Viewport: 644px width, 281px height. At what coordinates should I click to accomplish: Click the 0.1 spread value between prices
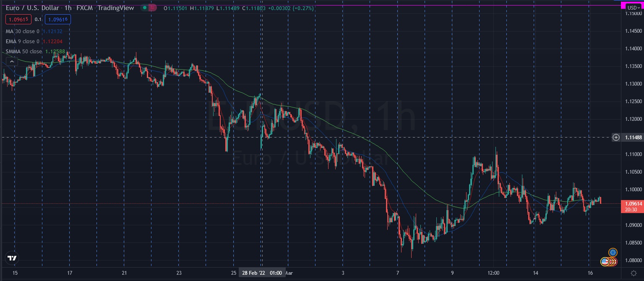coord(38,19)
